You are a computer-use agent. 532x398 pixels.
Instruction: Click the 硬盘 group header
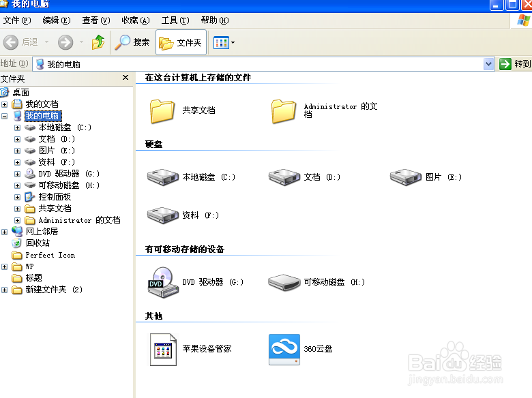click(x=153, y=144)
